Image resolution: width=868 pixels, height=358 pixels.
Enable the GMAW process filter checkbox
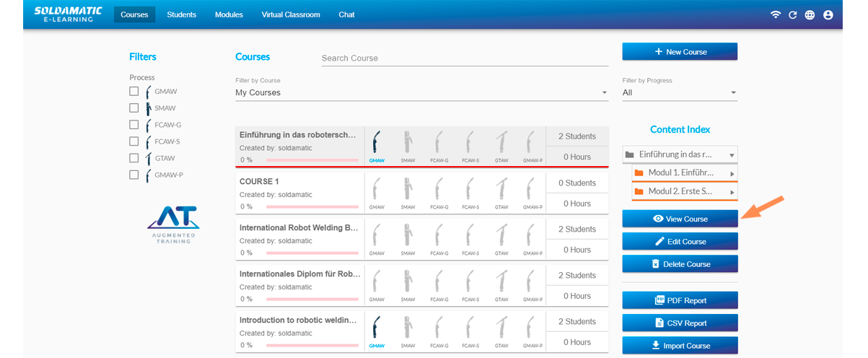[133, 92]
